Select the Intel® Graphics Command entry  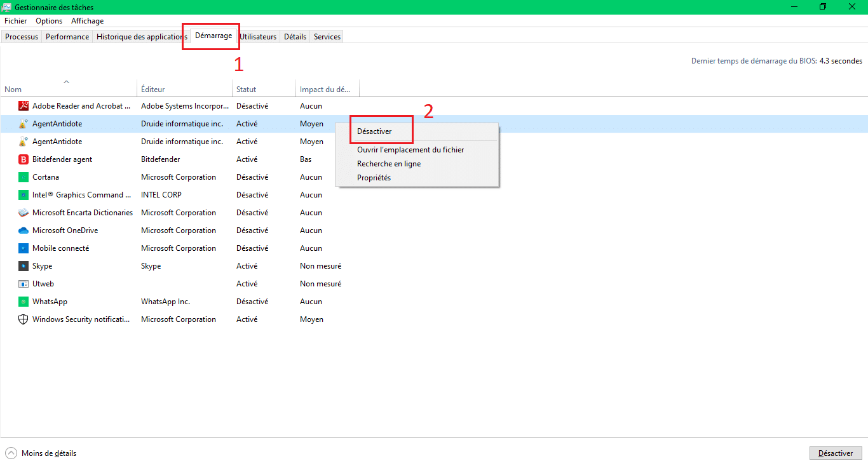click(82, 195)
